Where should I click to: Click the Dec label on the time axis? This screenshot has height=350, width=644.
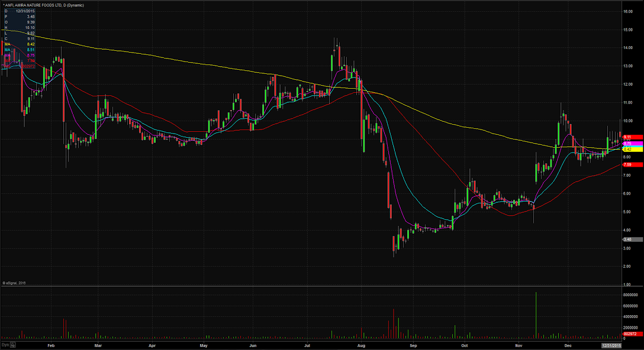point(568,345)
